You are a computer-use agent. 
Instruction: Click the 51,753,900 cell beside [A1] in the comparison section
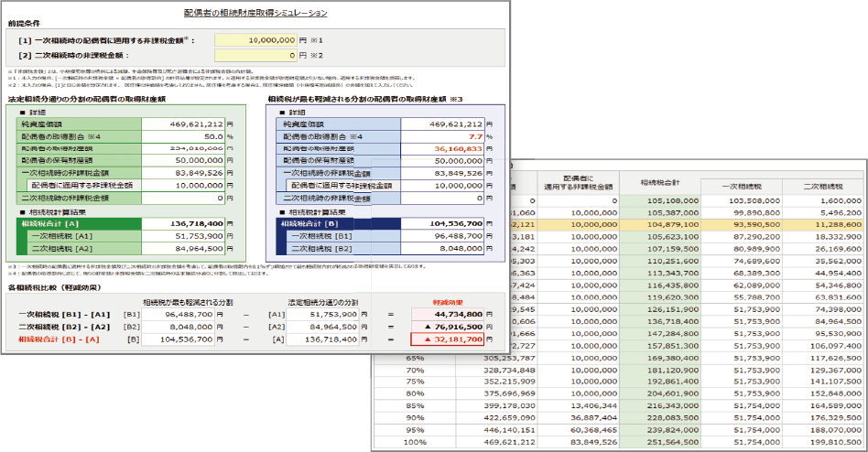click(322, 314)
